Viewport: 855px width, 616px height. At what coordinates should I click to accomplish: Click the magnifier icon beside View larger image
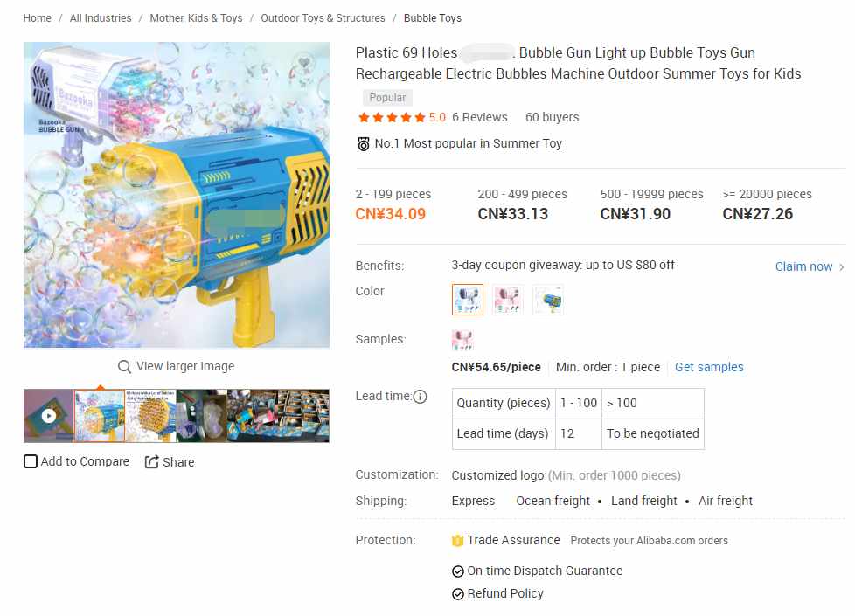coord(124,366)
